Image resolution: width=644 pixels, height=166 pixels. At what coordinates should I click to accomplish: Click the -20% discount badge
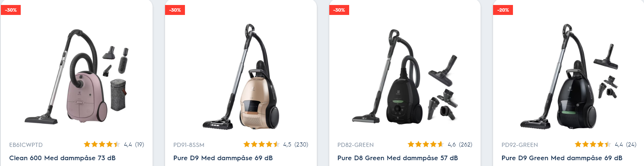tap(503, 10)
